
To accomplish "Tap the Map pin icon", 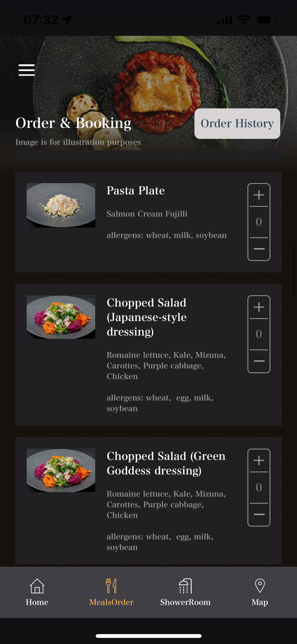I will [x=260, y=586].
